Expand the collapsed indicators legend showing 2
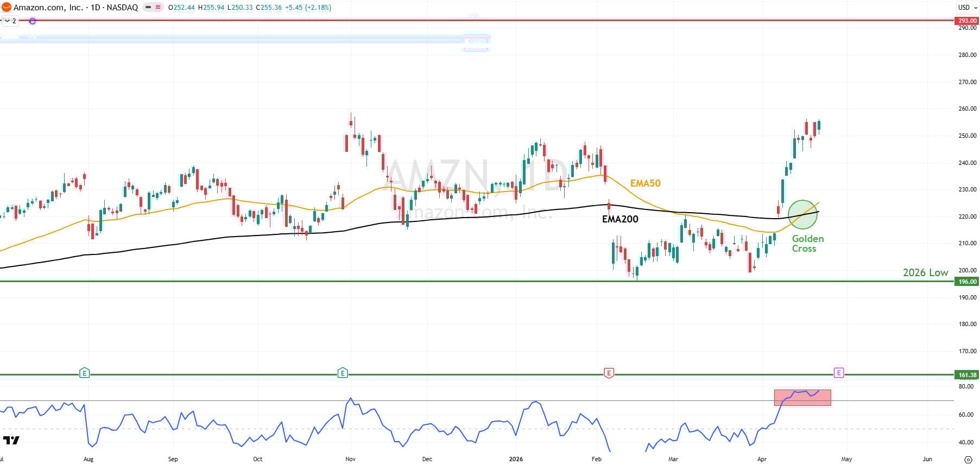Image resolution: width=980 pixels, height=465 pixels. [10, 21]
